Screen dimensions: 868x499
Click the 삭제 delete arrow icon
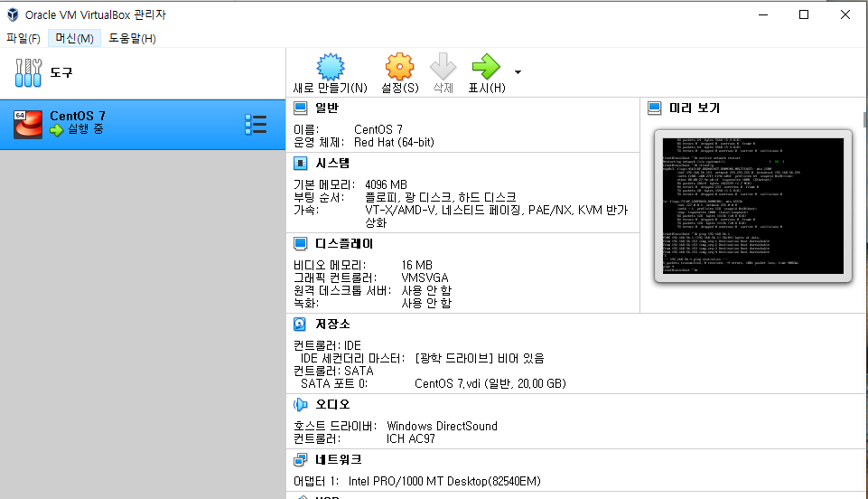(x=443, y=67)
